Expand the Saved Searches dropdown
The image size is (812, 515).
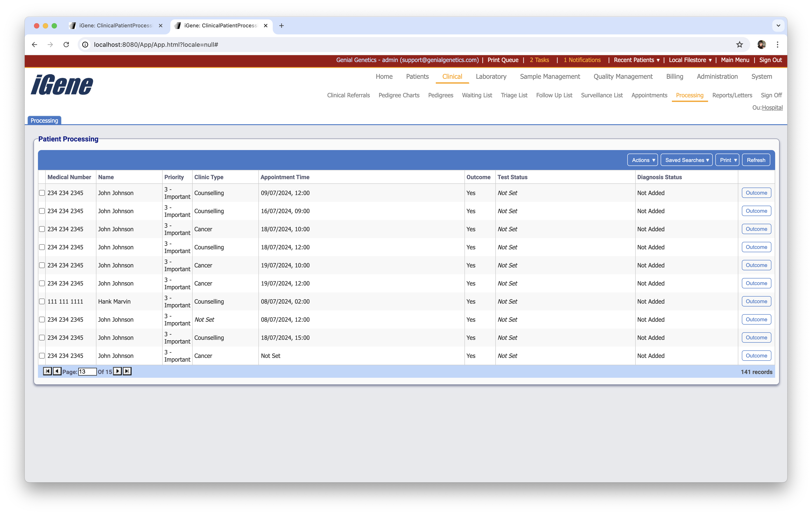686,160
